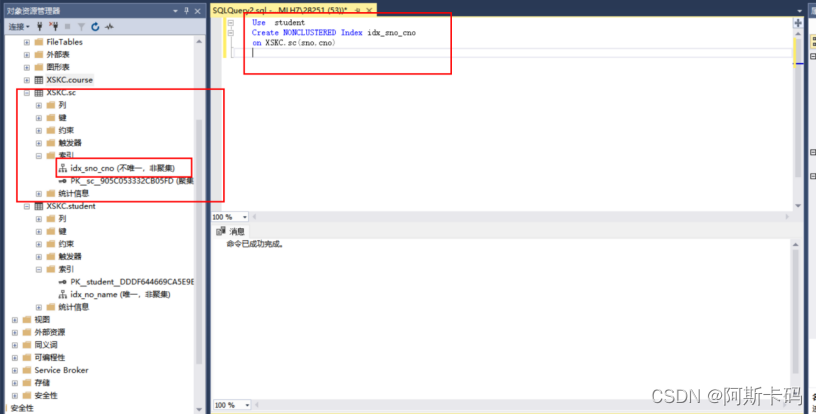Select the 键 folder under XSKC.student
Screen dimensions: 817x415
tap(63, 231)
